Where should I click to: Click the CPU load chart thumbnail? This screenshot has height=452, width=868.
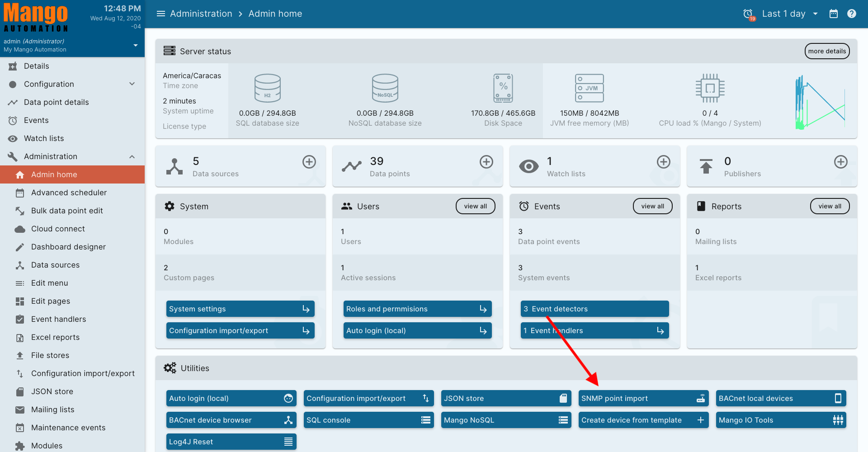pos(820,103)
